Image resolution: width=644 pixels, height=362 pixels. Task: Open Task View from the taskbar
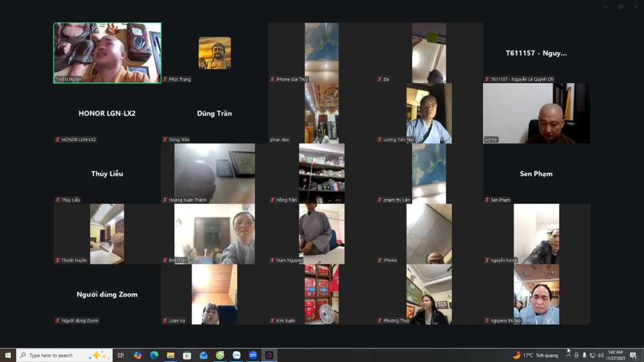coord(120,355)
